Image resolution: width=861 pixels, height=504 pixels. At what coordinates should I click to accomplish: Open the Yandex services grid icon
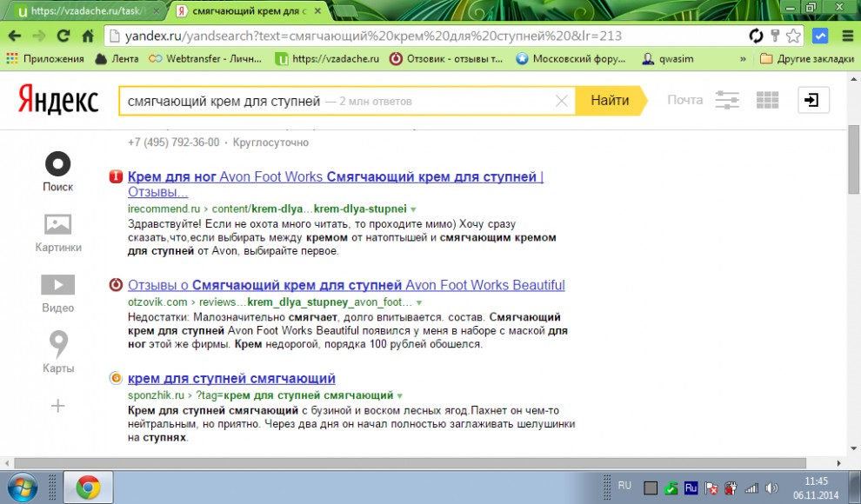click(767, 100)
